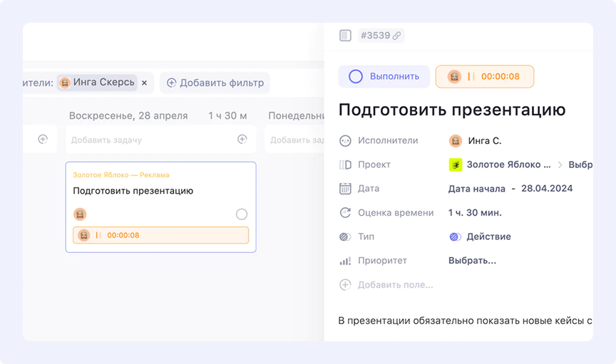
Task: Click the task ID #3539 label
Action: 374,36
